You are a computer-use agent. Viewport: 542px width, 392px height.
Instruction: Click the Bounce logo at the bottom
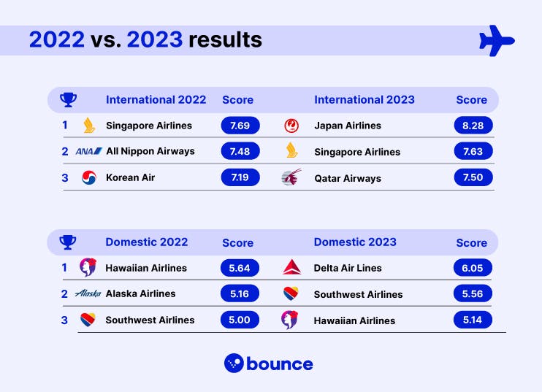269,364
